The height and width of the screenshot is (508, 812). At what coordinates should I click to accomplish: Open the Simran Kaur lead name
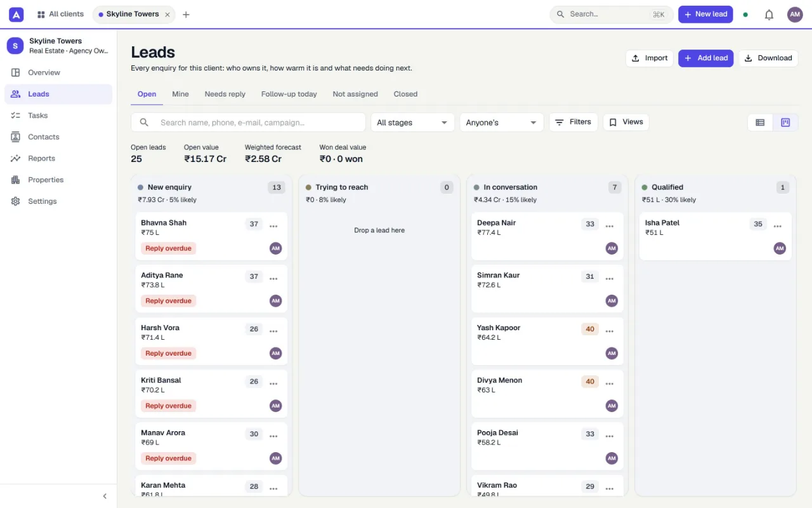click(x=499, y=276)
